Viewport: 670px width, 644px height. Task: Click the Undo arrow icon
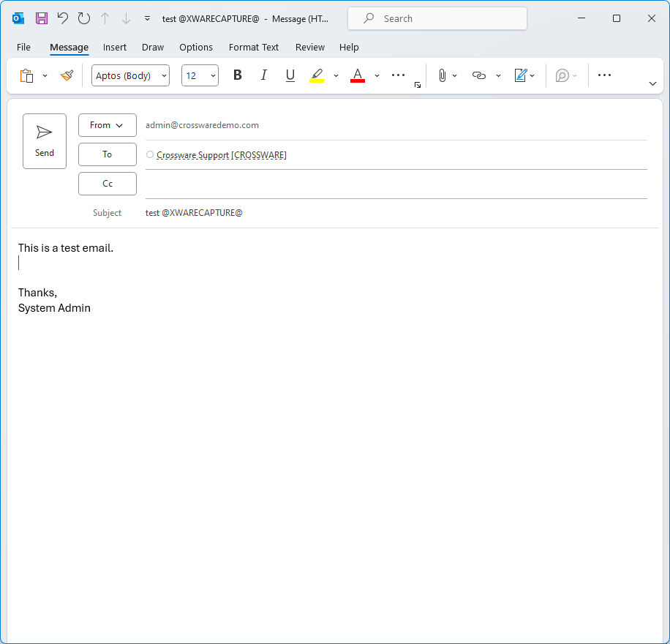(63, 18)
